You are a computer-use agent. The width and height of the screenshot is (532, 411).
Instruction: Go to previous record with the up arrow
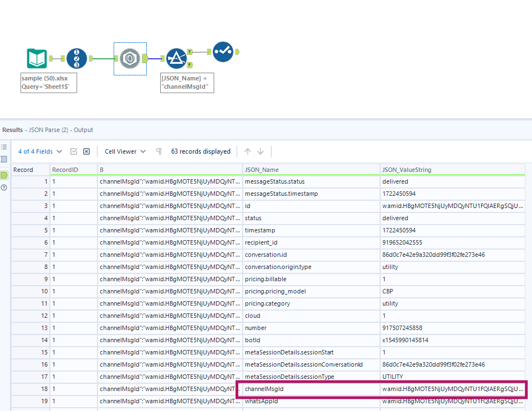click(x=249, y=151)
